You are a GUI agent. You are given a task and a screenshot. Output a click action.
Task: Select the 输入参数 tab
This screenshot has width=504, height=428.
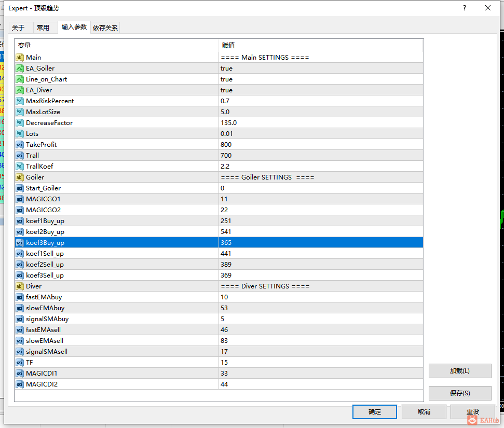click(74, 27)
